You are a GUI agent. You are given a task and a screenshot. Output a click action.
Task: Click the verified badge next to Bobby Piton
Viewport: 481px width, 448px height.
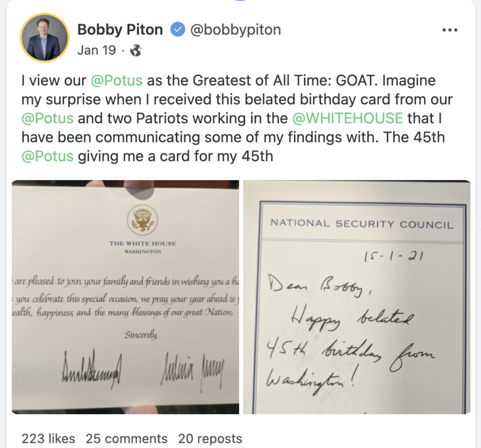click(x=178, y=29)
